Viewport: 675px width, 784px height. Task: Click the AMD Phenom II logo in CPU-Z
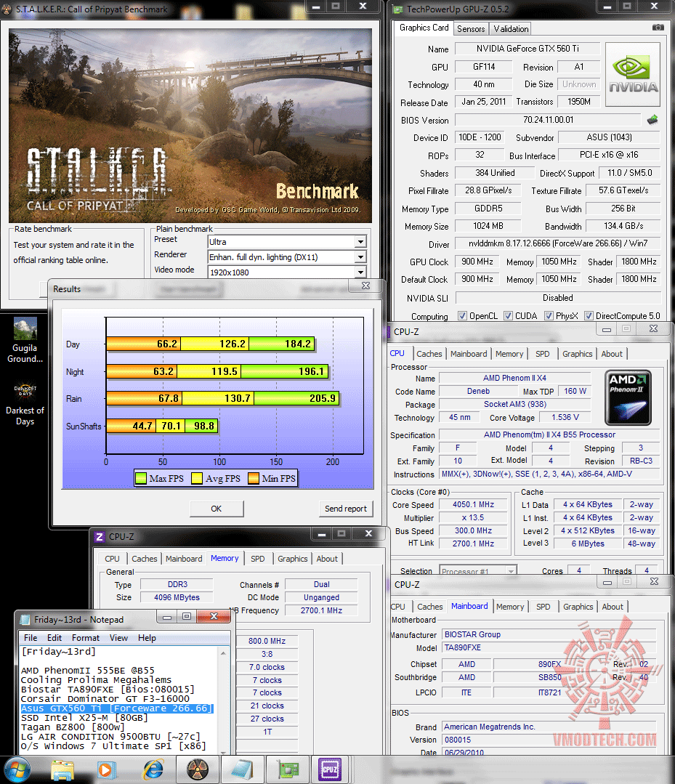click(x=628, y=397)
